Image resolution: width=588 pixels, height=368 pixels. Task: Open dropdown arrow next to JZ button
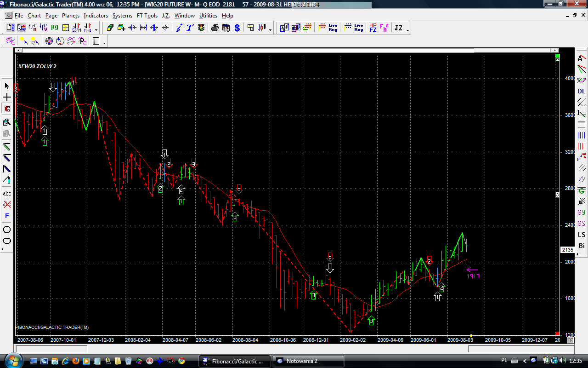(407, 29)
